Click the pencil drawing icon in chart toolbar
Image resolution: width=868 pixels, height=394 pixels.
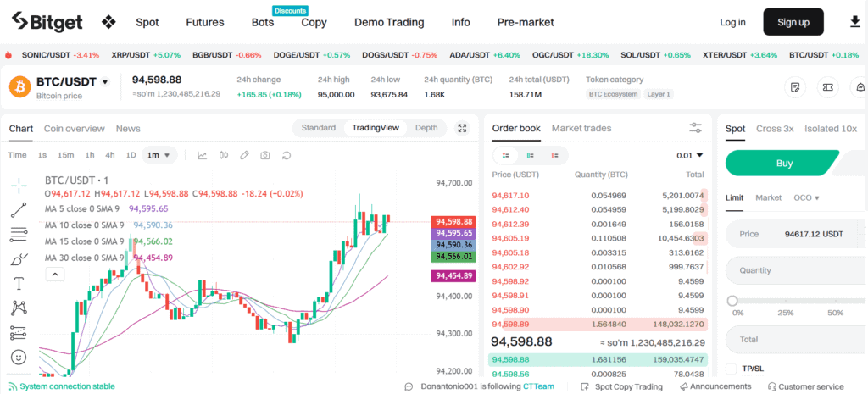[244, 156]
